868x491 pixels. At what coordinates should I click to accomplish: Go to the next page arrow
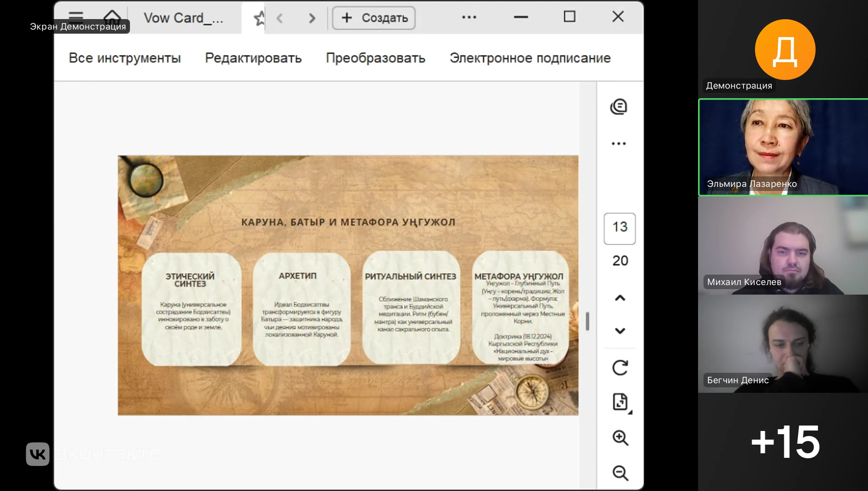pos(620,331)
